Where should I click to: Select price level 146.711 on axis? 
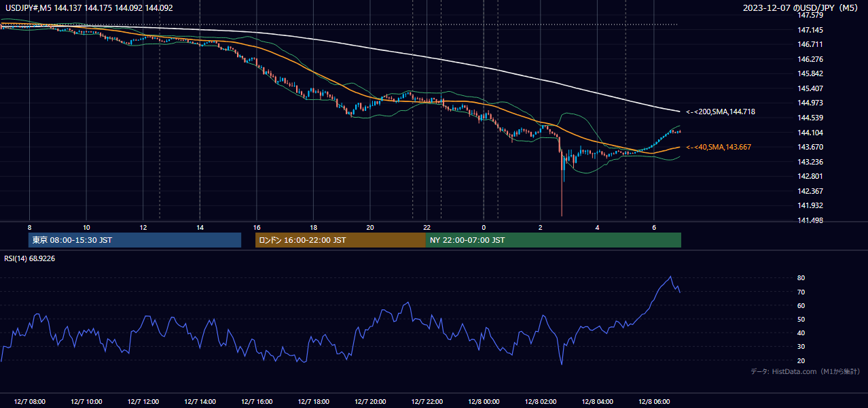(x=810, y=44)
